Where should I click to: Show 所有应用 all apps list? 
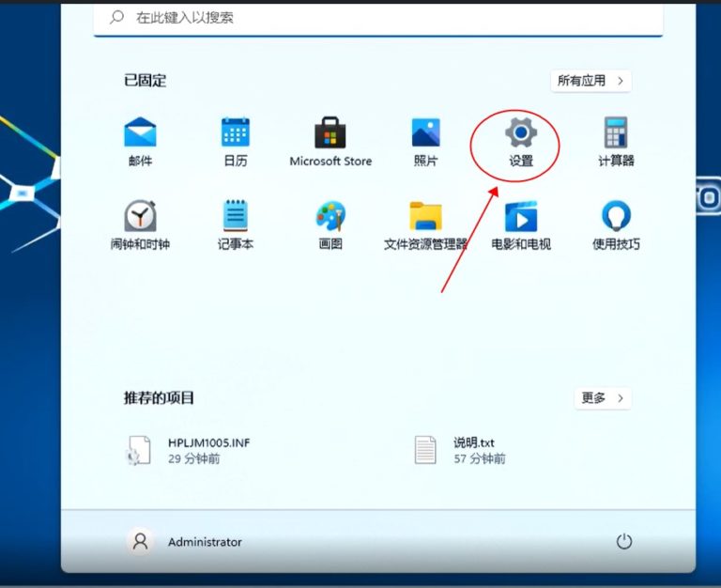[x=591, y=81]
